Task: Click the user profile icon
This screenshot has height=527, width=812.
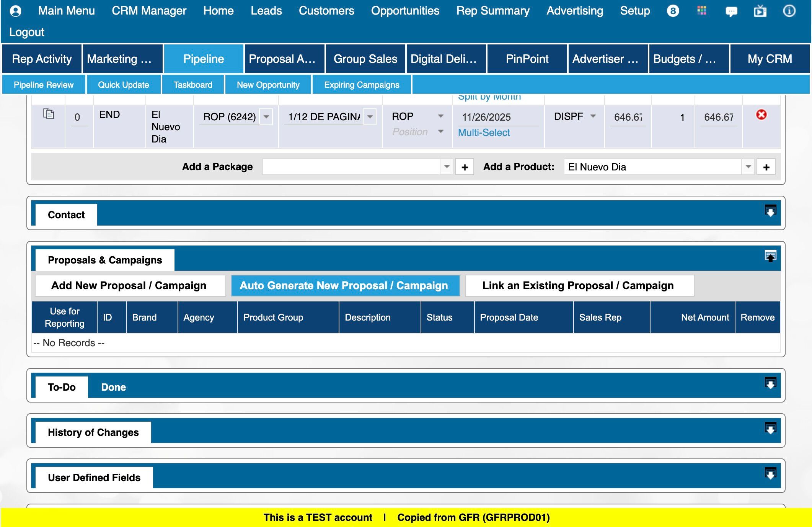Action: (15, 11)
